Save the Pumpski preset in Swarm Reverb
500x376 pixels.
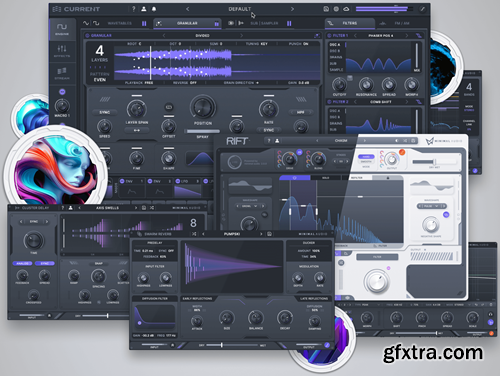(x=269, y=234)
